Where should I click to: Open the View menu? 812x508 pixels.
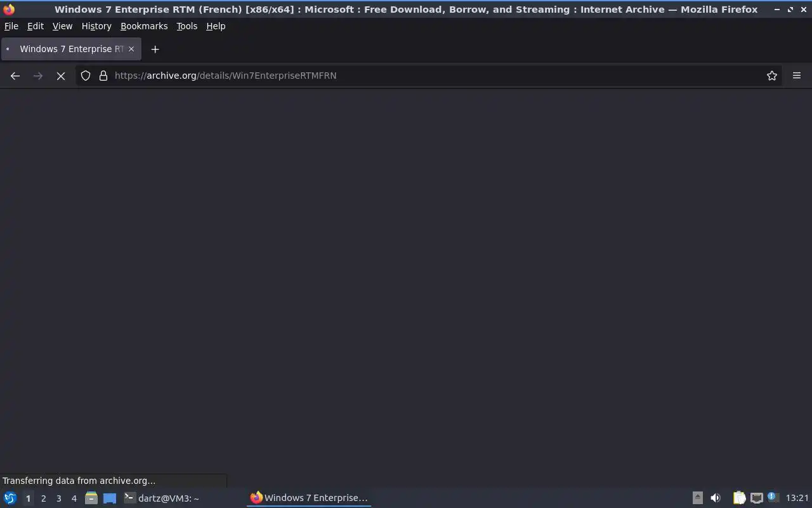pos(62,26)
